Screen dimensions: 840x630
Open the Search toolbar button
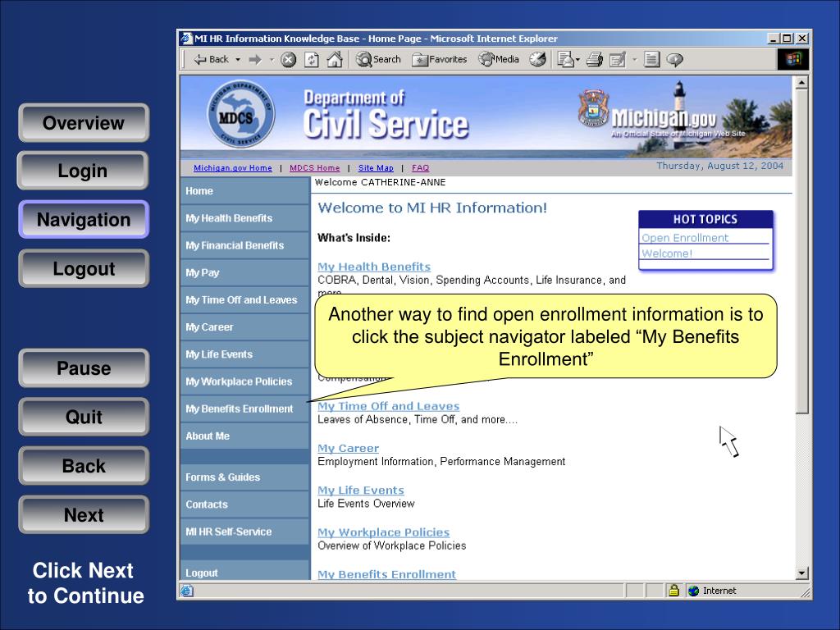coord(378,59)
